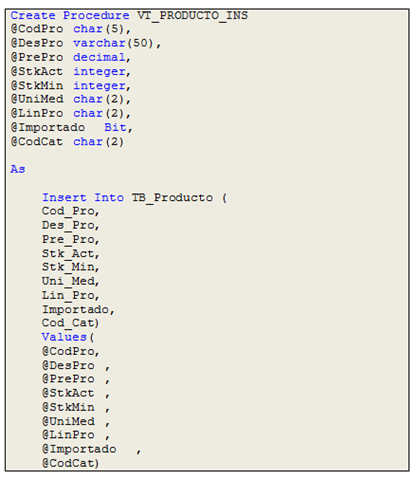The image size is (418, 480).
Task: Click the procedure name VT_PRODUCTO_INS
Action: tap(192, 15)
